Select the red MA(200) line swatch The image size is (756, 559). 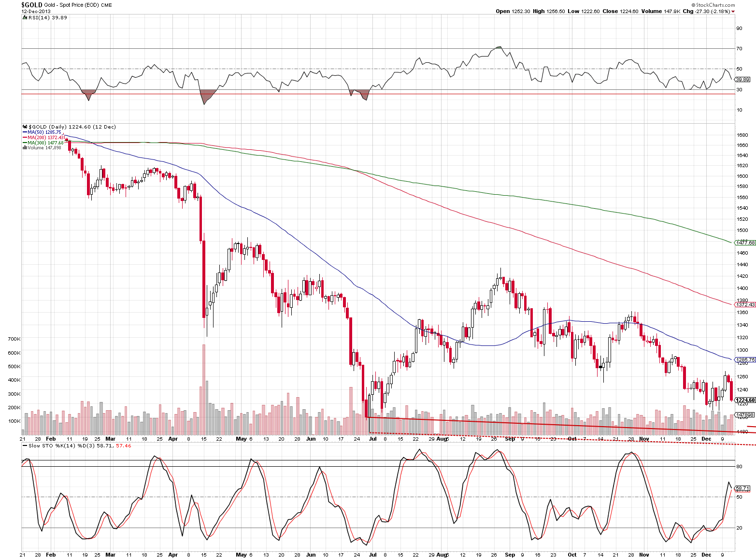click(25, 138)
